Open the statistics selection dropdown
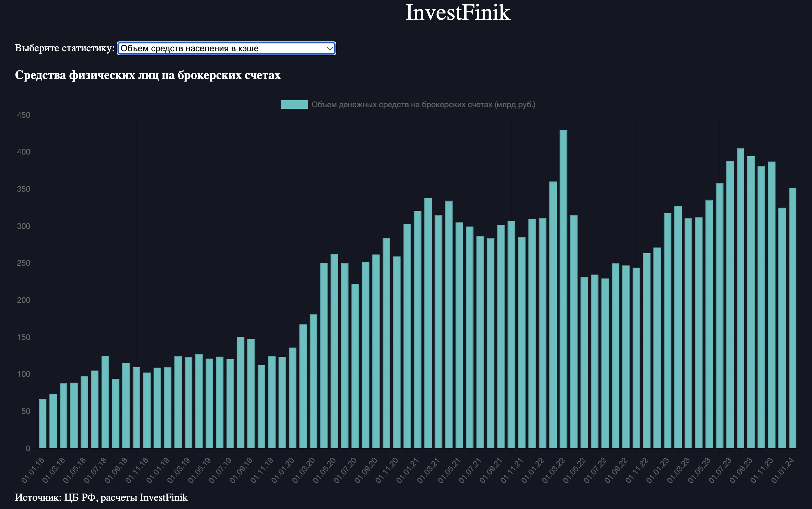Image resolution: width=812 pixels, height=509 pixels. tap(226, 48)
